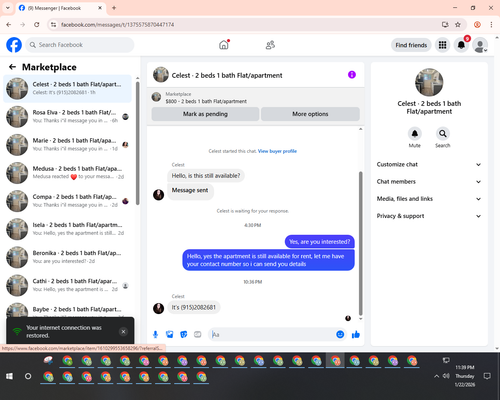Open the Baybe conversation

(68, 309)
